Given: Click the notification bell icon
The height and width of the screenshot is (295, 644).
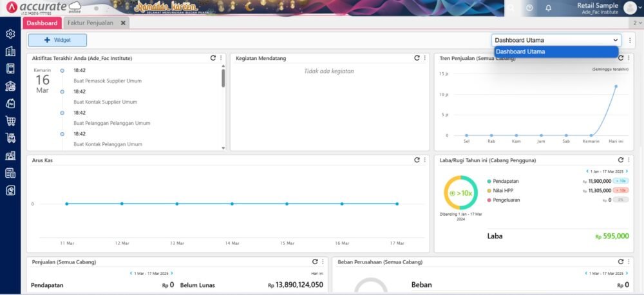Looking at the screenshot, I should coord(548,8).
